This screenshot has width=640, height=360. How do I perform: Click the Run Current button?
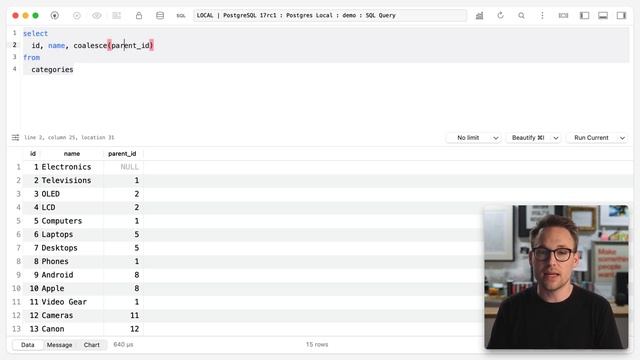tap(591, 138)
